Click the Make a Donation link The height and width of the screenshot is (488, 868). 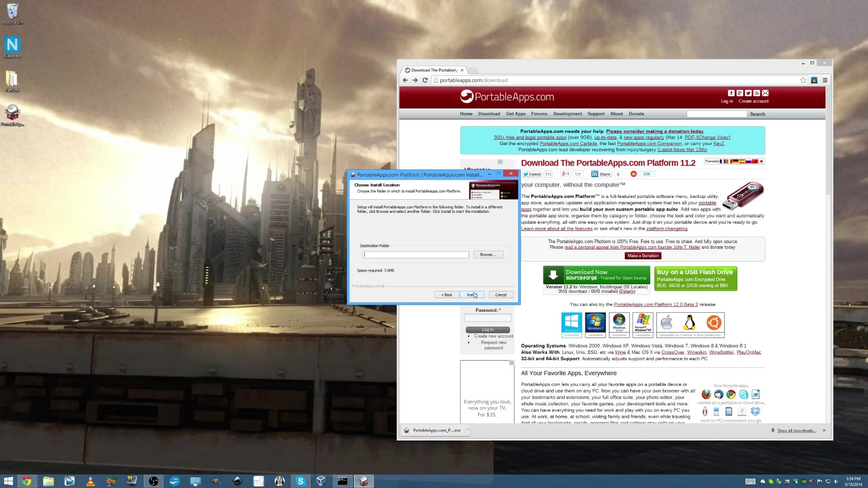tap(644, 255)
